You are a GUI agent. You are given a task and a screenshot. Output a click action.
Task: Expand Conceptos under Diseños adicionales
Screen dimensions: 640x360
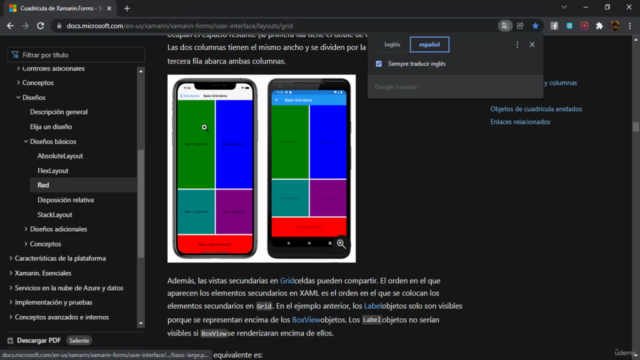tap(26, 244)
